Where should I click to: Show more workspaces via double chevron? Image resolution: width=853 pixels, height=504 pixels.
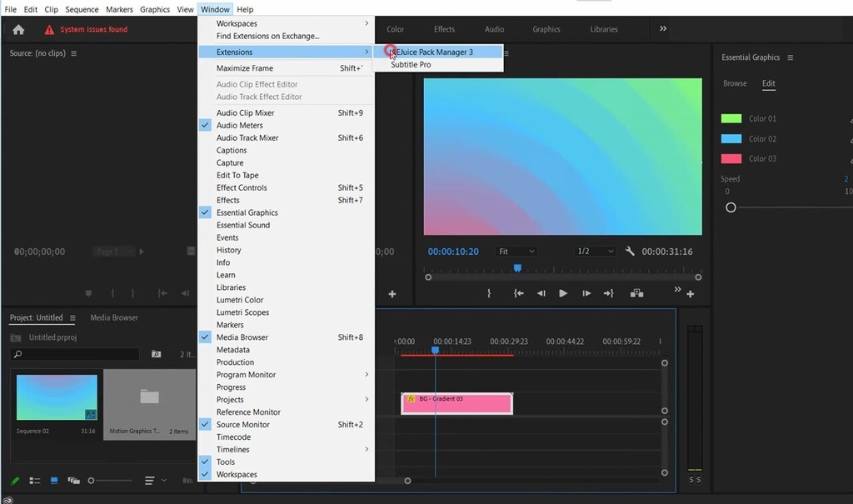click(662, 28)
